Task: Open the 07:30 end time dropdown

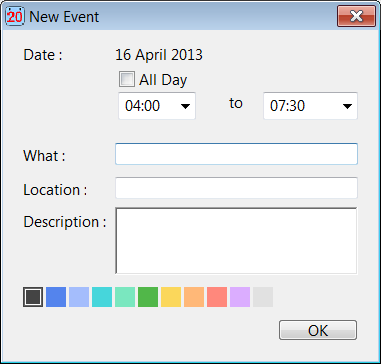Action: pyautogui.click(x=310, y=106)
